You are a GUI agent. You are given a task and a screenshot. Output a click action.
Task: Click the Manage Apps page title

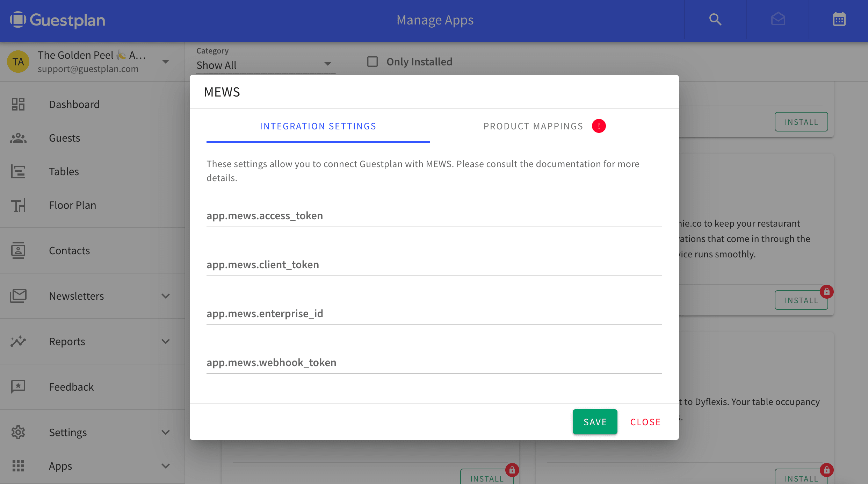click(435, 20)
